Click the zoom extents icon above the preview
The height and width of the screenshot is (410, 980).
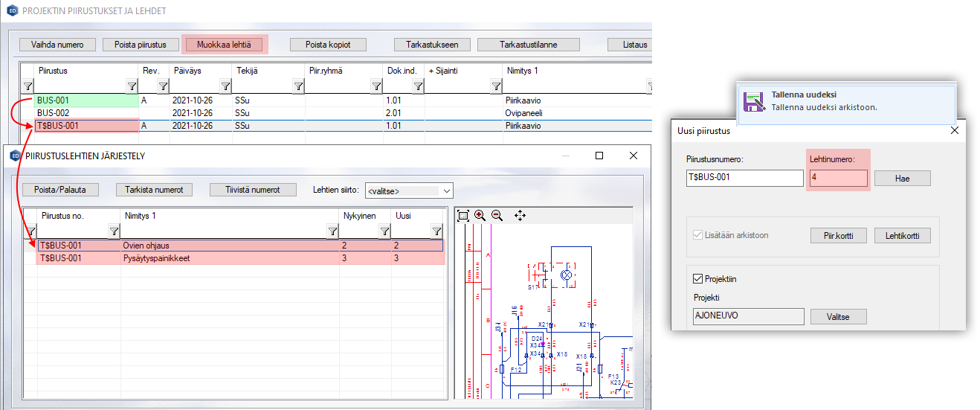click(x=463, y=215)
